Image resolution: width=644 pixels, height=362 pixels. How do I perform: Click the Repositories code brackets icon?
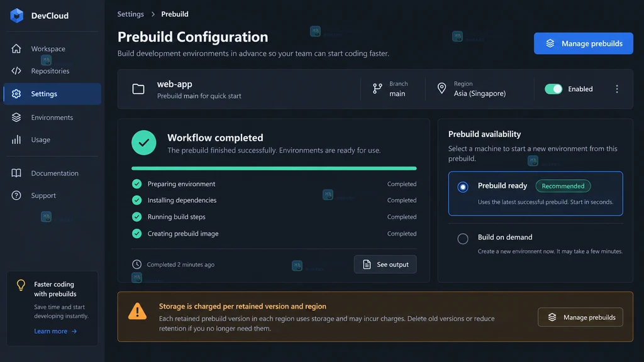pyautogui.click(x=16, y=70)
